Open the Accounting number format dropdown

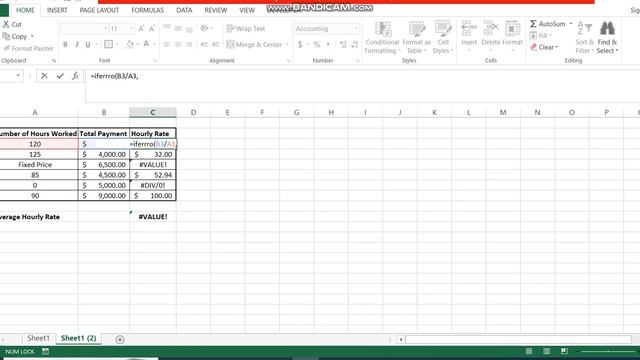pyautogui.click(x=356, y=29)
